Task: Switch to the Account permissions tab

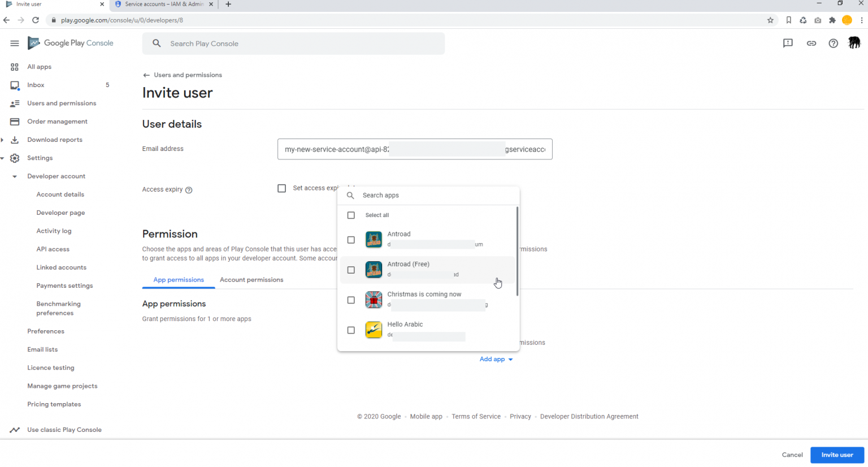Action: click(x=251, y=279)
